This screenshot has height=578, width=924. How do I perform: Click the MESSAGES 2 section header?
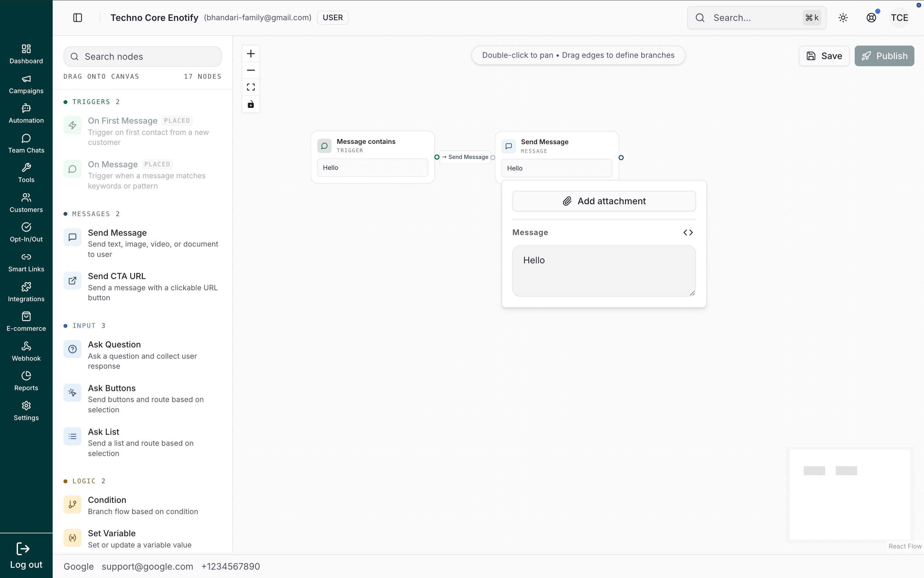(92, 214)
